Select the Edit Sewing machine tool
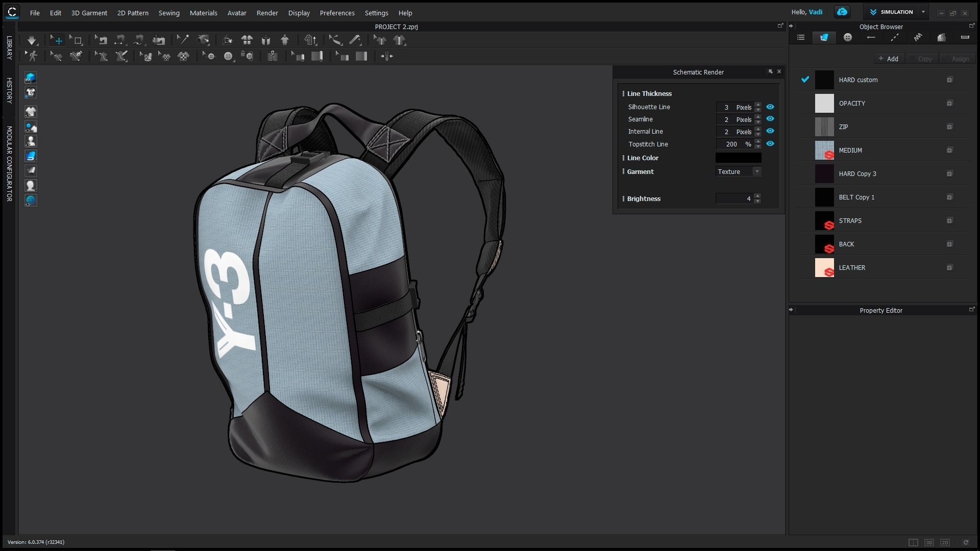The image size is (980, 551). (102, 40)
